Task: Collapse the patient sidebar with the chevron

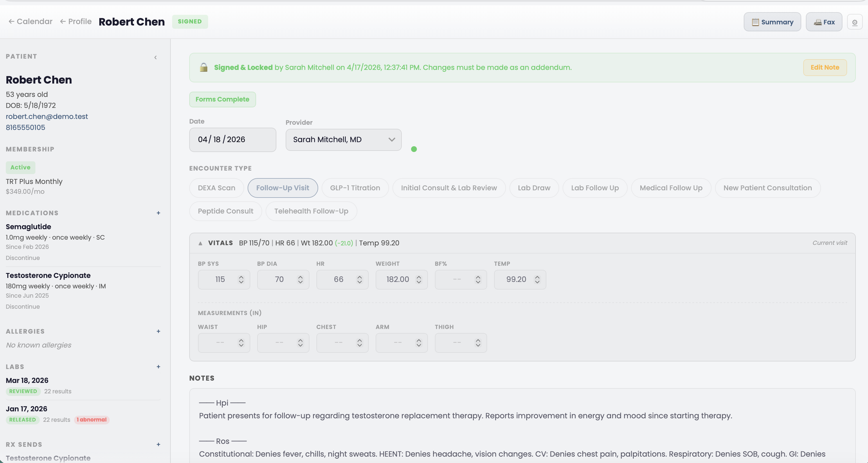Action: point(155,57)
